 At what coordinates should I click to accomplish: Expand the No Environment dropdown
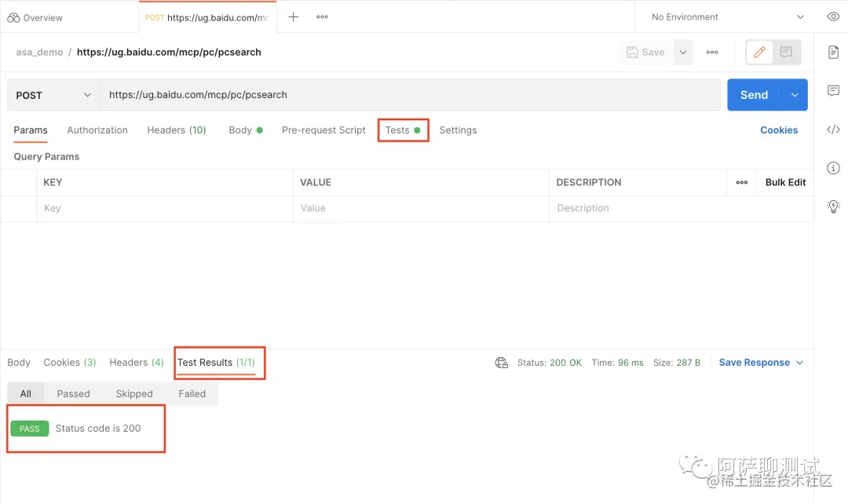[727, 16]
